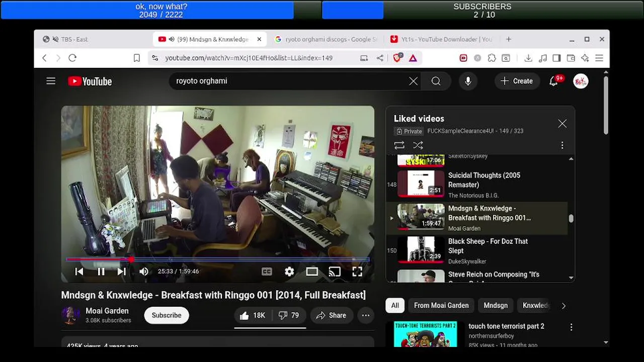Open the account avatar menu
The height and width of the screenshot is (362, 644).
click(x=581, y=81)
